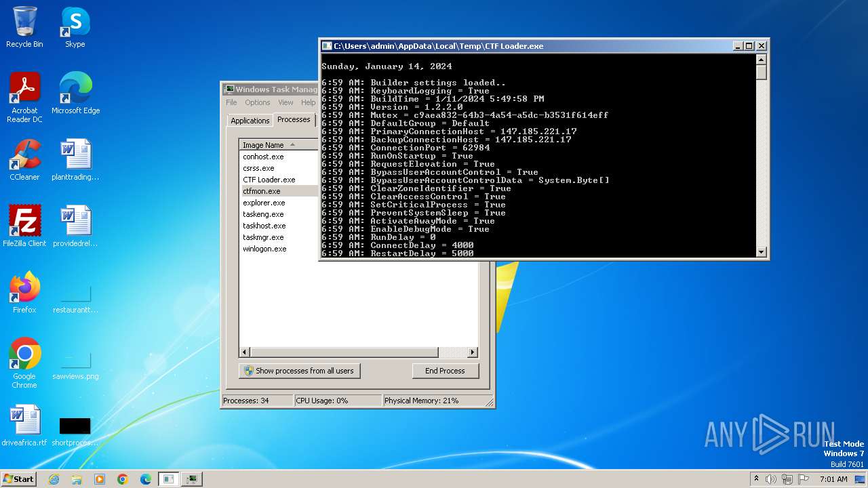This screenshot has height=488, width=868.
Task: Click the taskbar clock showing 7:01 AM
Action: tap(833, 479)
